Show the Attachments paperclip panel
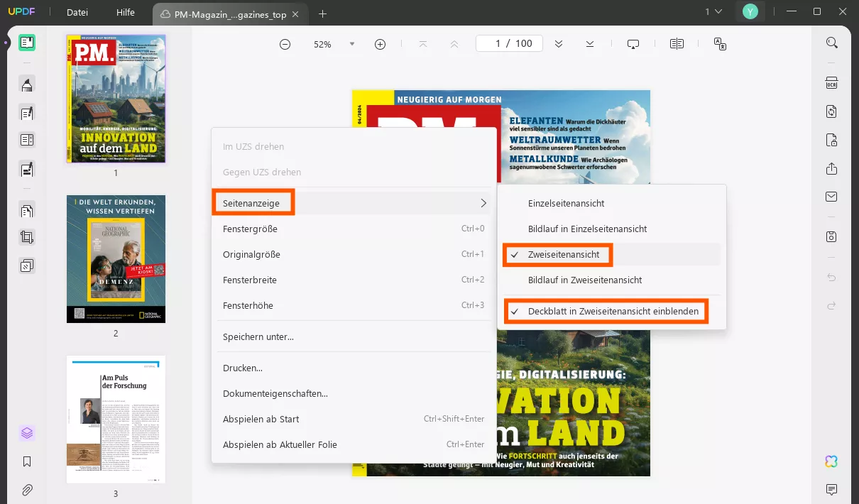This screenshot has width=859, height=504. [x=27, y=490]
